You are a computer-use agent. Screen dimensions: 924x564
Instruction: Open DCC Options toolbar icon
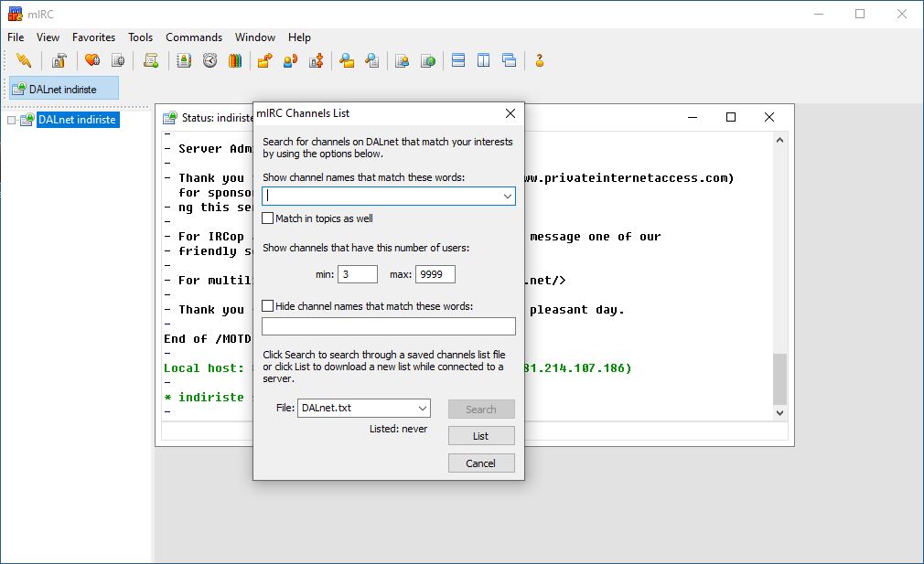(317, 60)
